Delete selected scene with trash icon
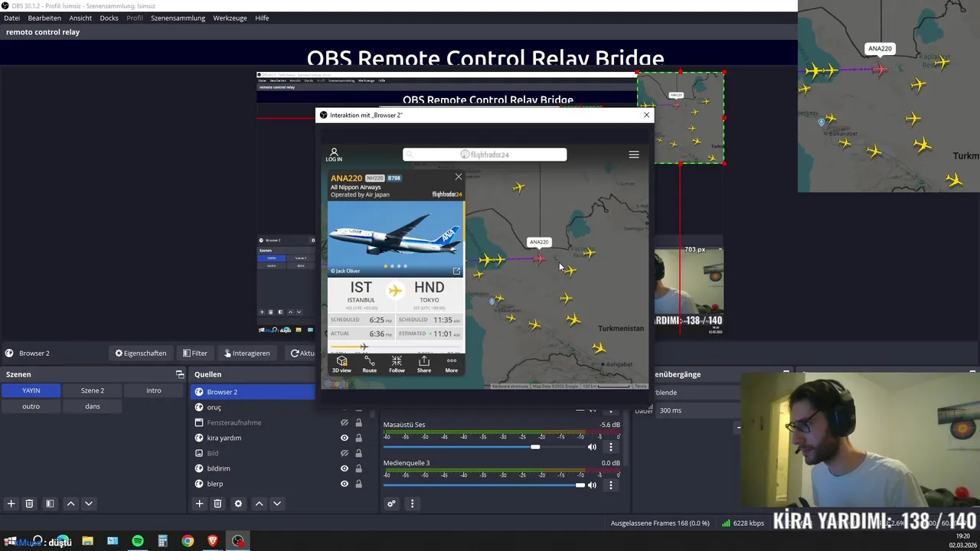This screenshot has height=551, width=980. tap(29, 504)
